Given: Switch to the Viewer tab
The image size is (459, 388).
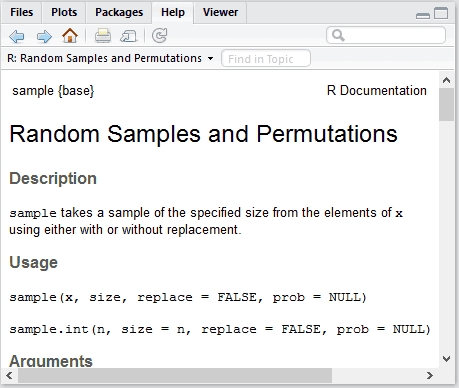Looking at the screenshot, I should [x=220, y=12].
